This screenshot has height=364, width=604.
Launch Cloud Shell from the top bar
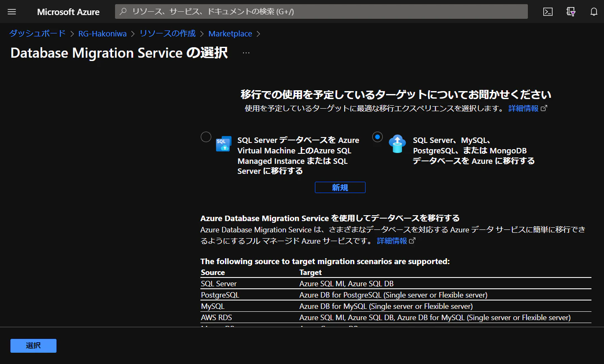[548, 12]
